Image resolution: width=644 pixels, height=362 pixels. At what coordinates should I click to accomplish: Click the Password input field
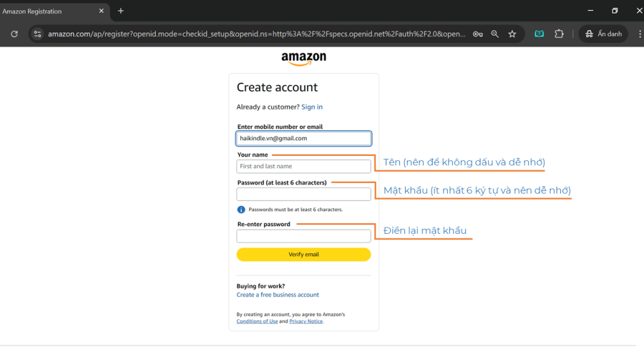304,194
